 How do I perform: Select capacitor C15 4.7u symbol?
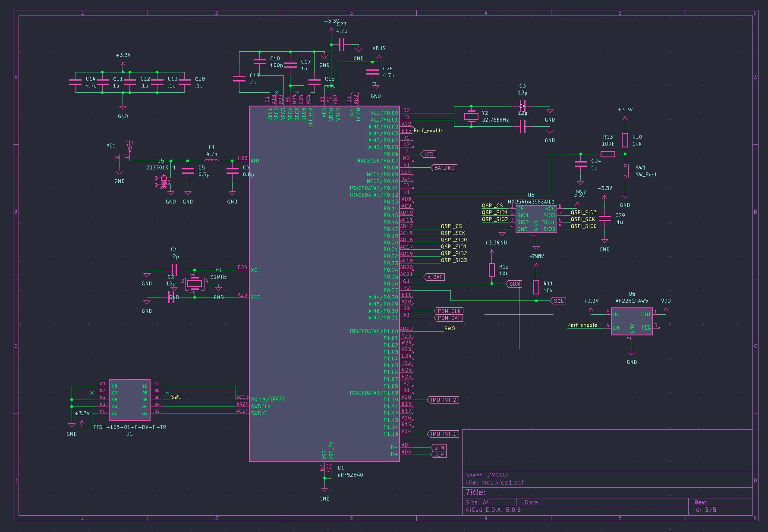click(314, 82)
